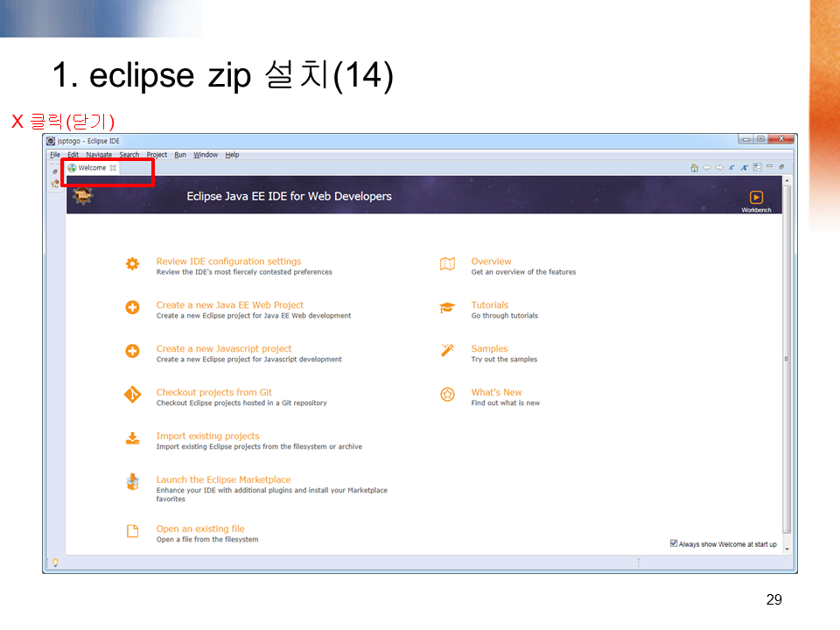Click the plus icon beside Java EE Web Project
840x630 pixels.
click(132, 307)
